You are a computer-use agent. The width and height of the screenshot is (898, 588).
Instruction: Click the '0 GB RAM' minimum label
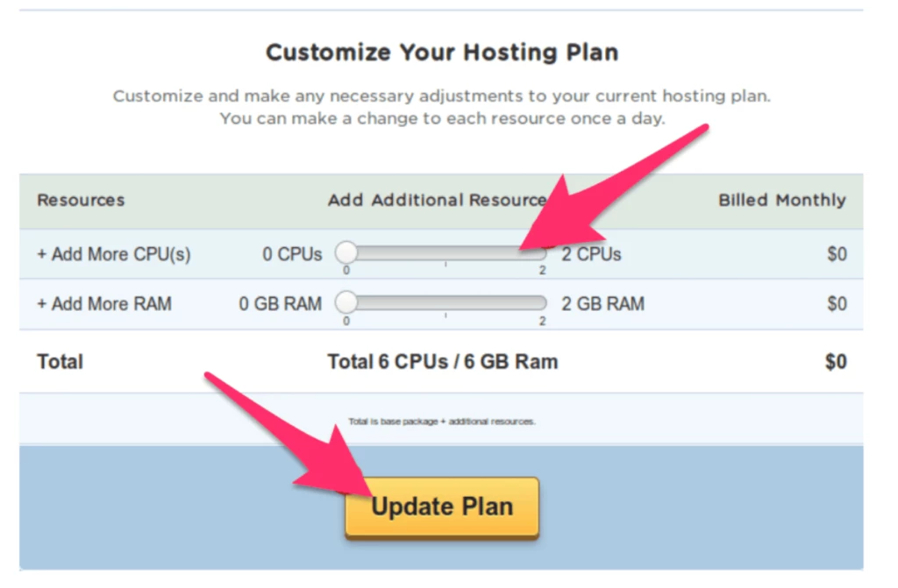click(x=281, y=304)
